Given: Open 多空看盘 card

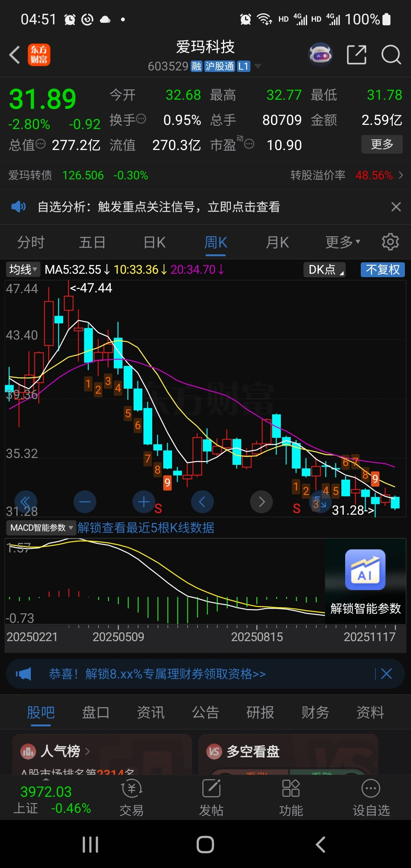Looking at the screenshot, I should 288,755.
